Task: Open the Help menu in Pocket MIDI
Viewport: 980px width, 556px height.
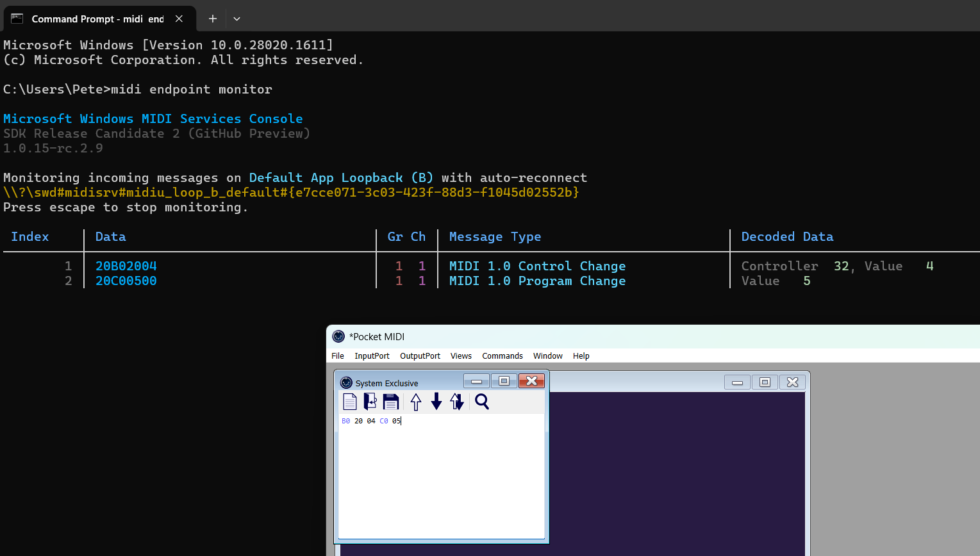Action: coord(581,356)
